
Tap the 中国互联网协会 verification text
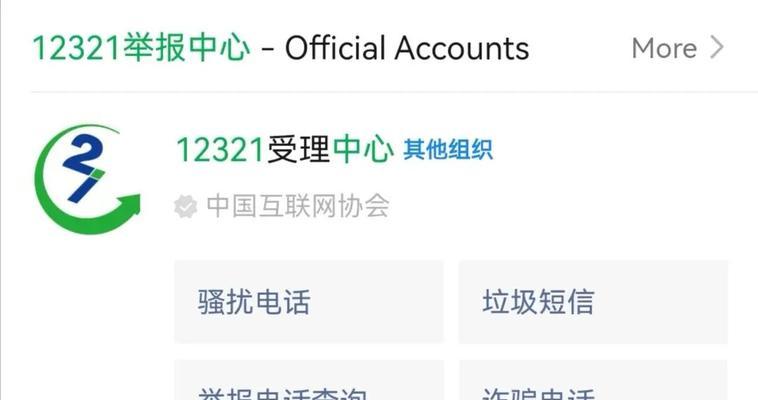coord(298,207)
